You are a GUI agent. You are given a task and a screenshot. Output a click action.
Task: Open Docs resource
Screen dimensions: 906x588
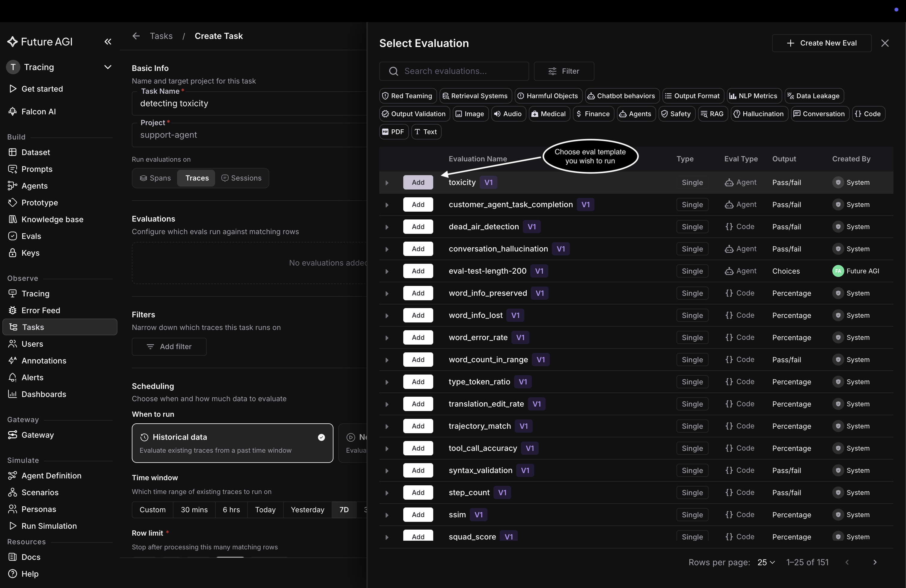click(x=31, y=557)
